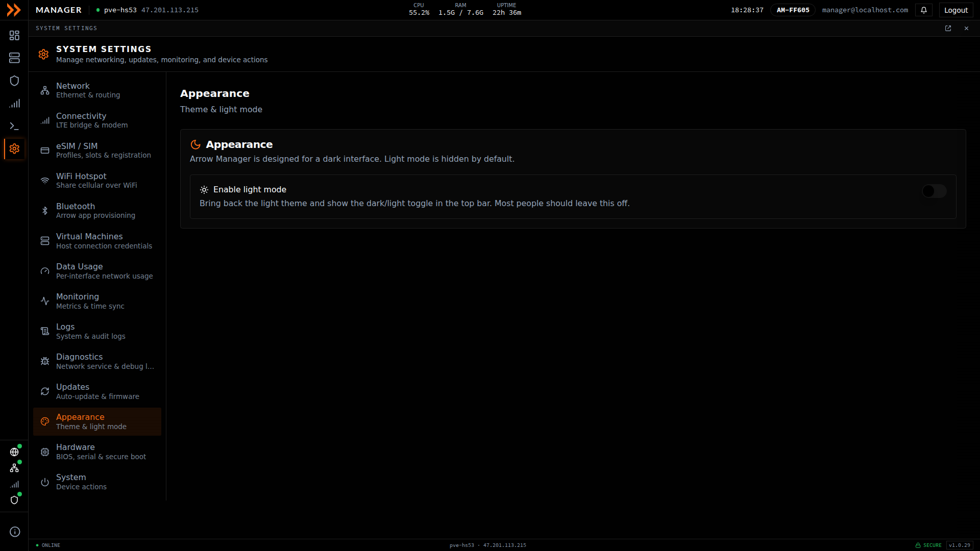Click the MANAGER title text
This screenshot has width=980, height=551.
coord(59,10)
